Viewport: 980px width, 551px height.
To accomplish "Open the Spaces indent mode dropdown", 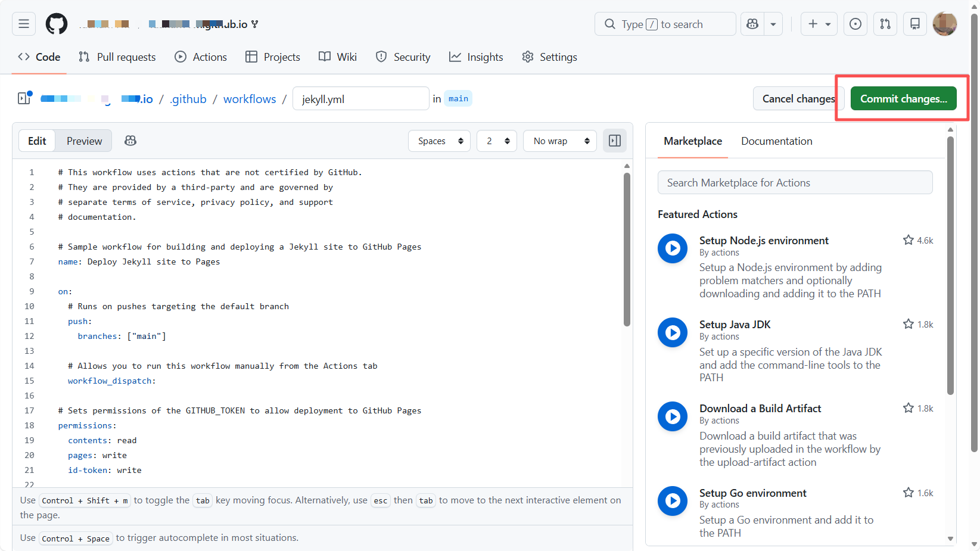I will click(440, 141).
